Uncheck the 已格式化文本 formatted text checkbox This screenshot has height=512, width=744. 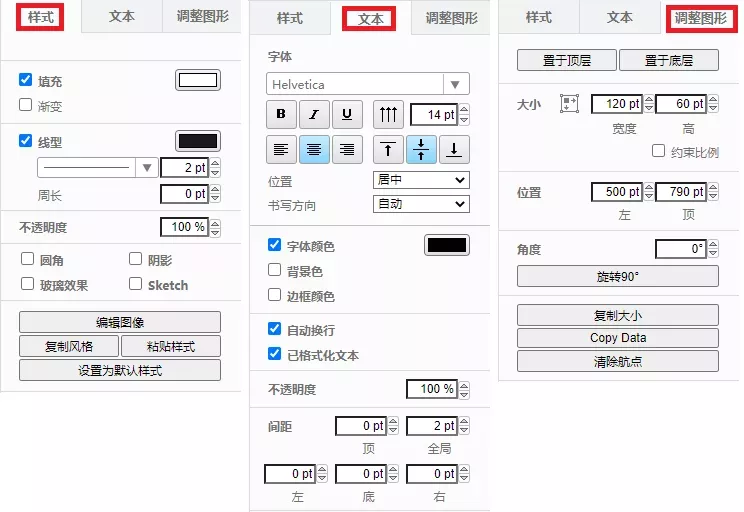tap(274, 354)
